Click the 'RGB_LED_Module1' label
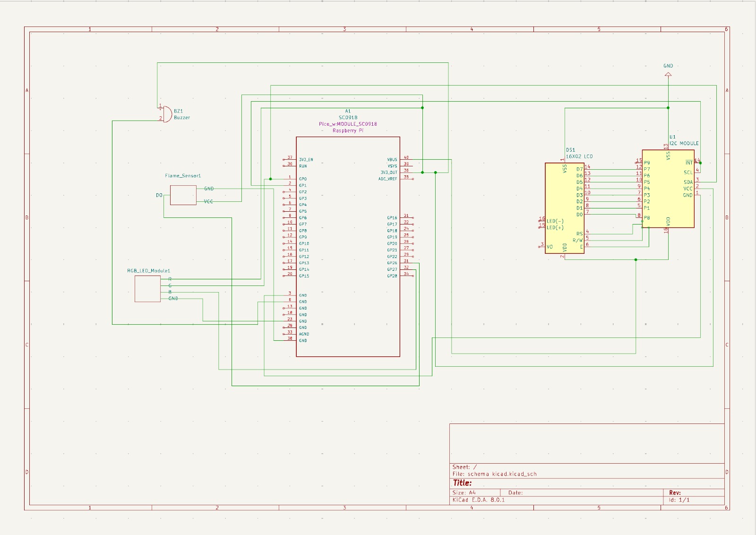The image size is (756, 535). point(148,271)
